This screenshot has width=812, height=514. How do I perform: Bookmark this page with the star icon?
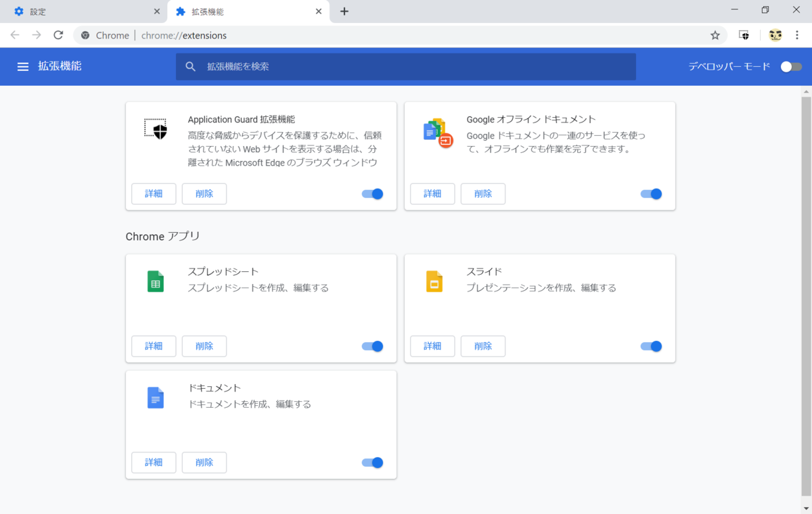[x=715, y=35]
